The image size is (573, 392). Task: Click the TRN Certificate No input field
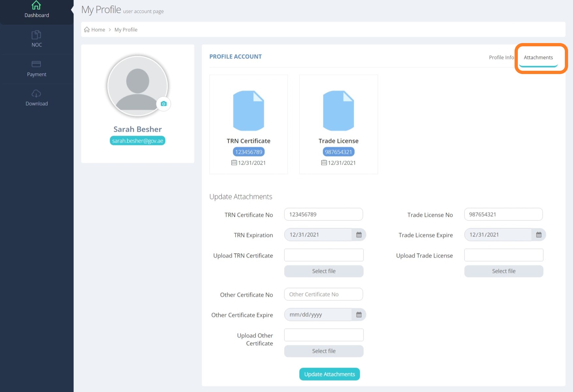pyautogui.click(x=324, y=214)
